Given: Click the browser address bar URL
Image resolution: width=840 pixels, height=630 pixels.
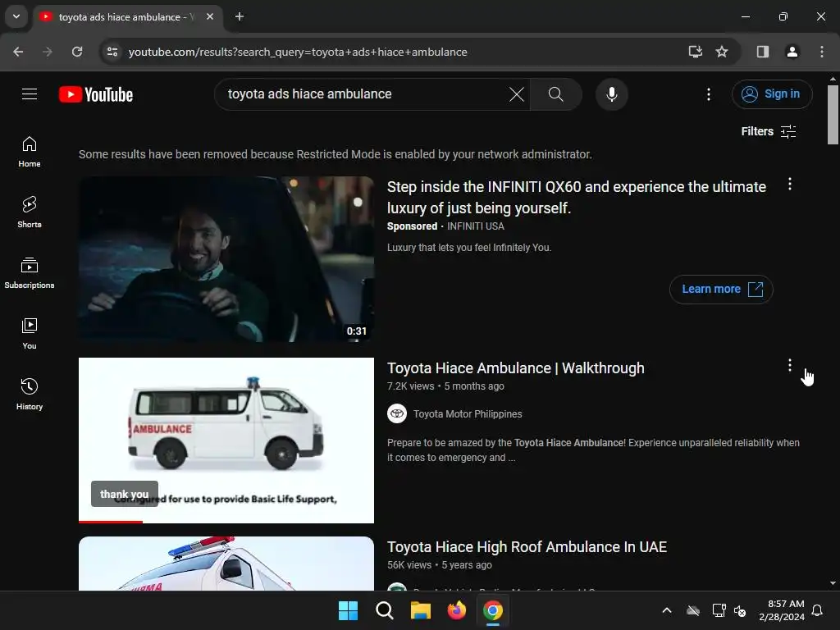Looking at the screenshot, I should pos(298,52).
